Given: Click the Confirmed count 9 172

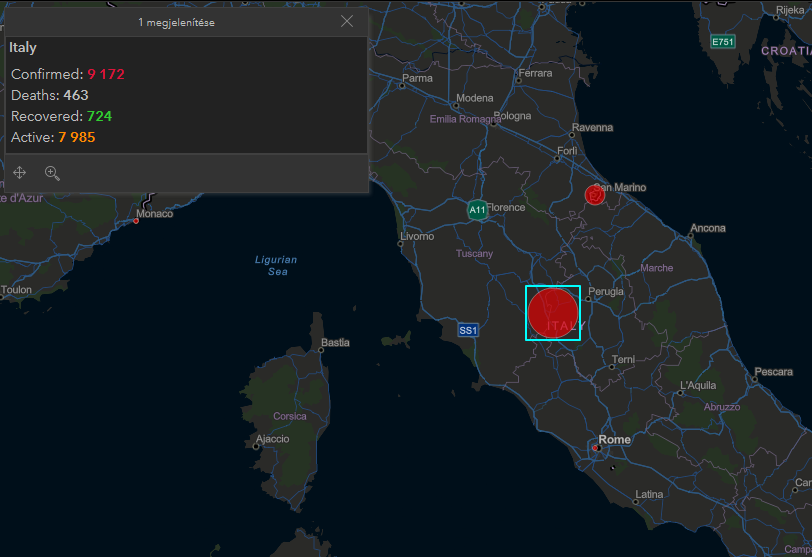Looking at the screenshot, I should (x=105, y=74).
